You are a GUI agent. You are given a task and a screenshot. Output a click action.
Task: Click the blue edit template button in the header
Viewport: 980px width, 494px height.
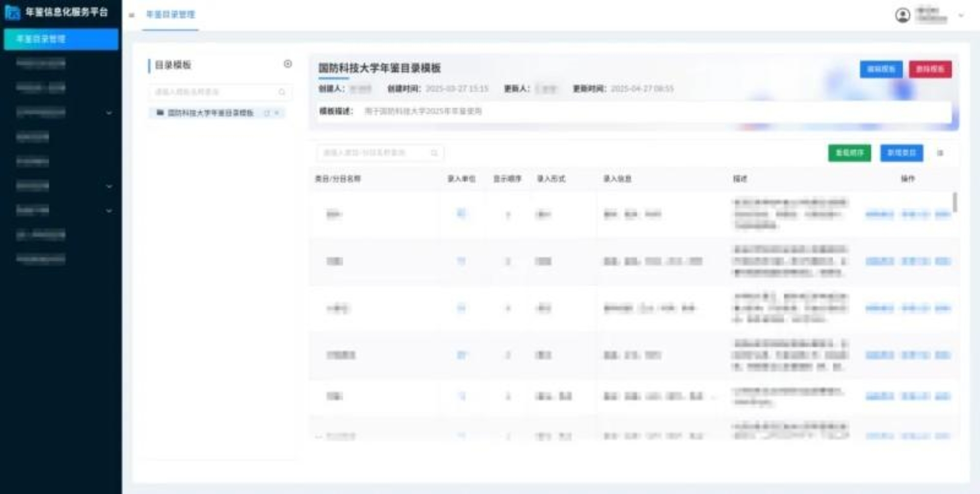881,69
